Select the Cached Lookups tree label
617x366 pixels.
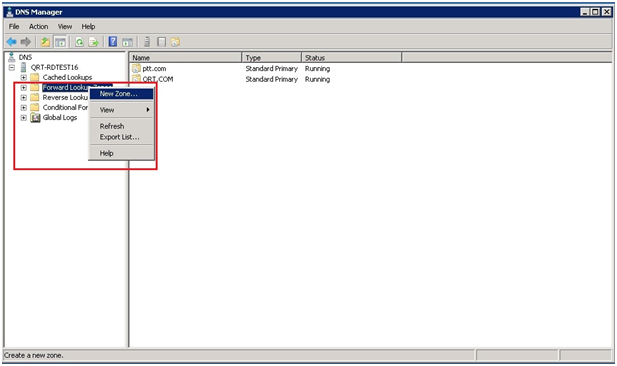pos(67,77)
